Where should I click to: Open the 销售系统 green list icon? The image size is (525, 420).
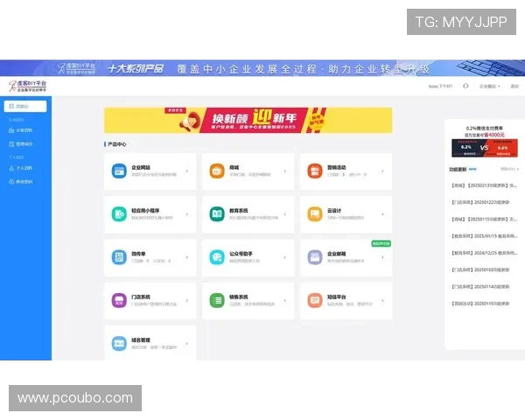coord(217,300)
